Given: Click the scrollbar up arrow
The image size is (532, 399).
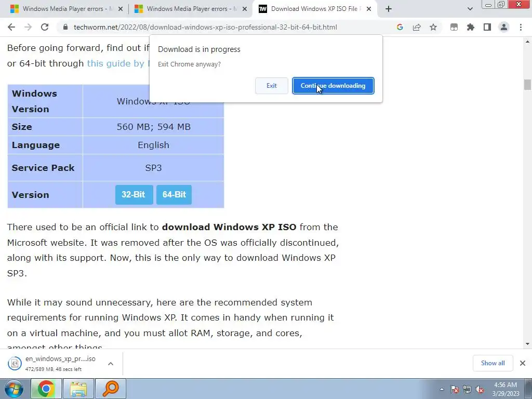Looking at the screenshot, I should click(x=527, y=42).
